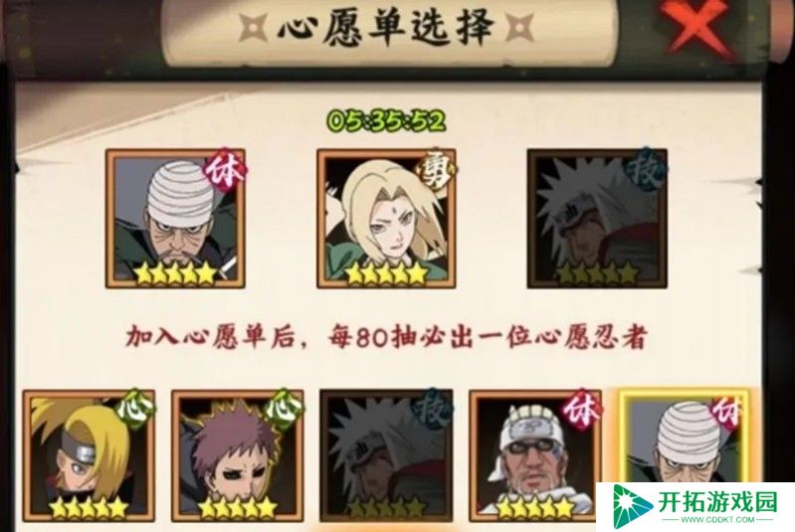
Task: Click the five stars under Tsunade portrait
Action: click(386, 273)
